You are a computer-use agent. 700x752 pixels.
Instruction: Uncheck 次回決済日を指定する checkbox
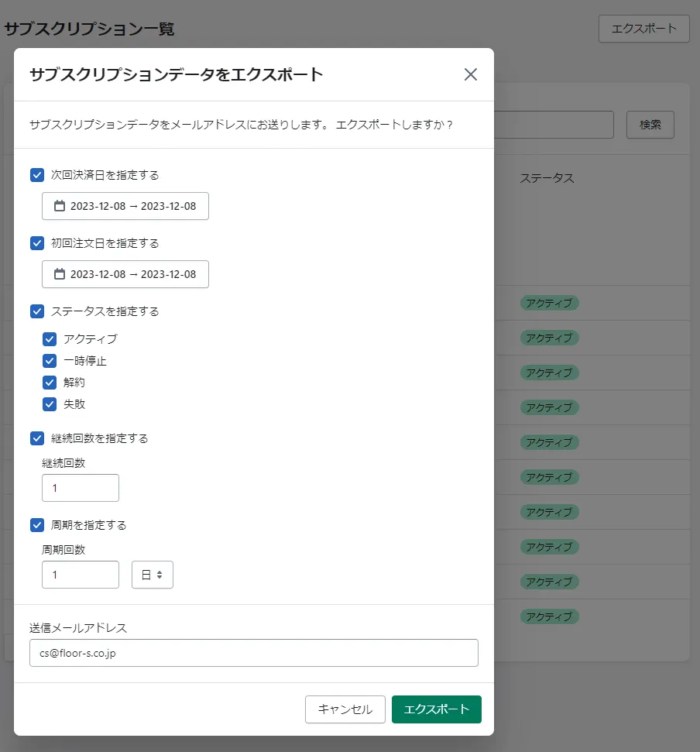37,175
